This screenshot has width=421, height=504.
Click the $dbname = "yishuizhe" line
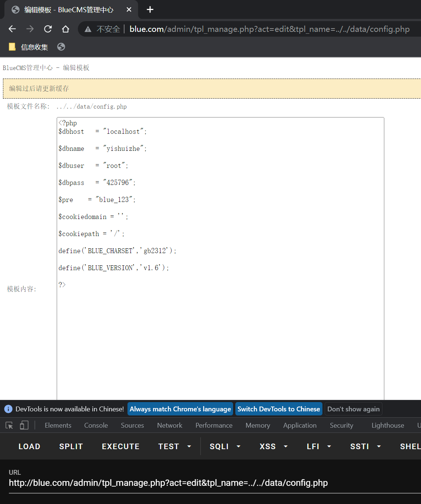[103, 149]
